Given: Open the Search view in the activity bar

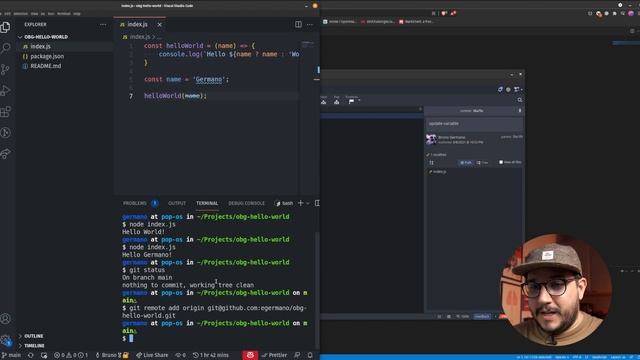Looking at the screenshot, I should coord(6,48).
